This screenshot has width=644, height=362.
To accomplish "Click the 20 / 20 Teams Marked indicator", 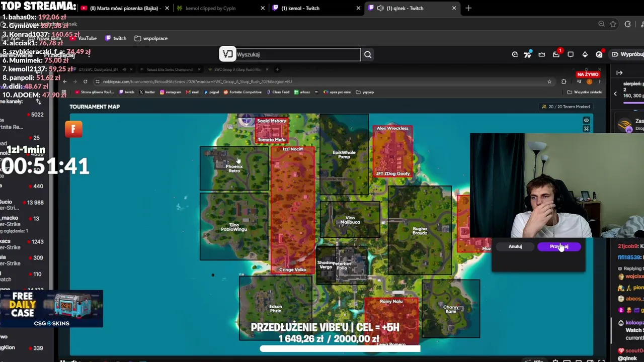I will point(566,107).
